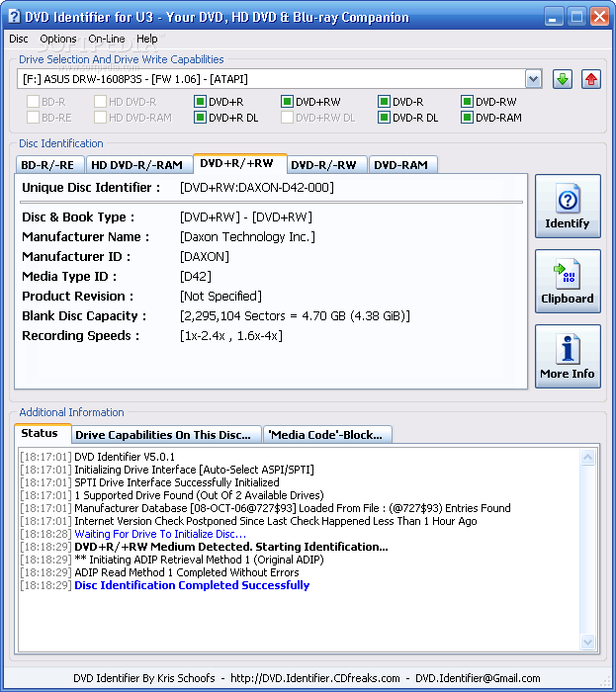Screen dimensions: 616x692
Task: Click the Media Type ID value [D42]
Action: tap(196, 277)
